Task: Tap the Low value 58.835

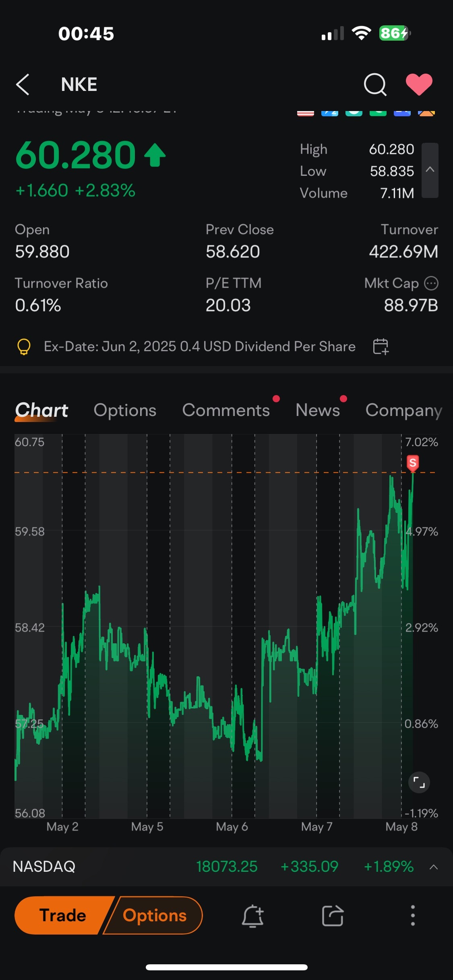Action: pyautogui.click(x=392, y=171)
